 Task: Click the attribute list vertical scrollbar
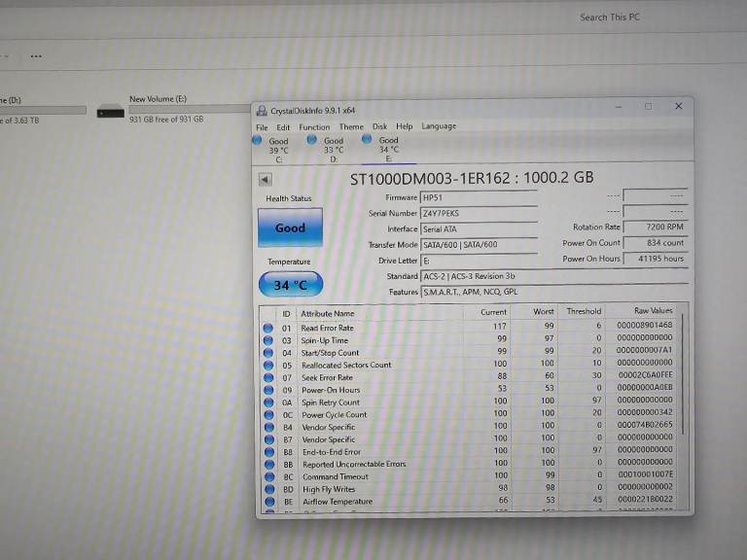(x=683, y=373)
